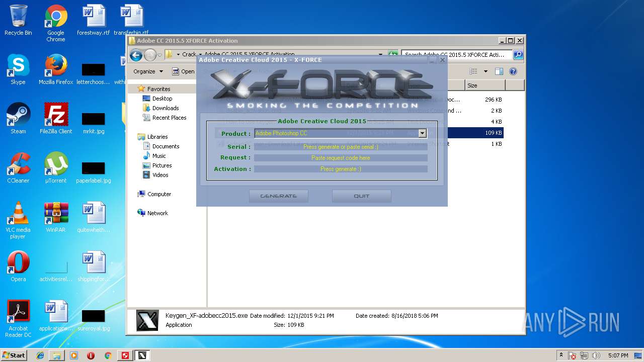This screenshot has height=362, width=644.
Task: Select Network in the navigation pane
Action: coord(157,213)
